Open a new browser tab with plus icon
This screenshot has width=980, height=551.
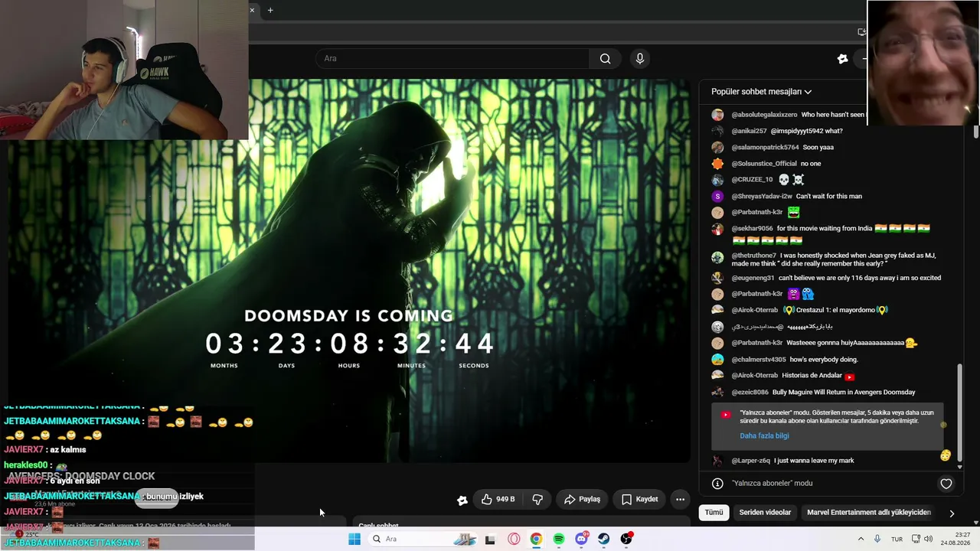(x=270, y=10)
